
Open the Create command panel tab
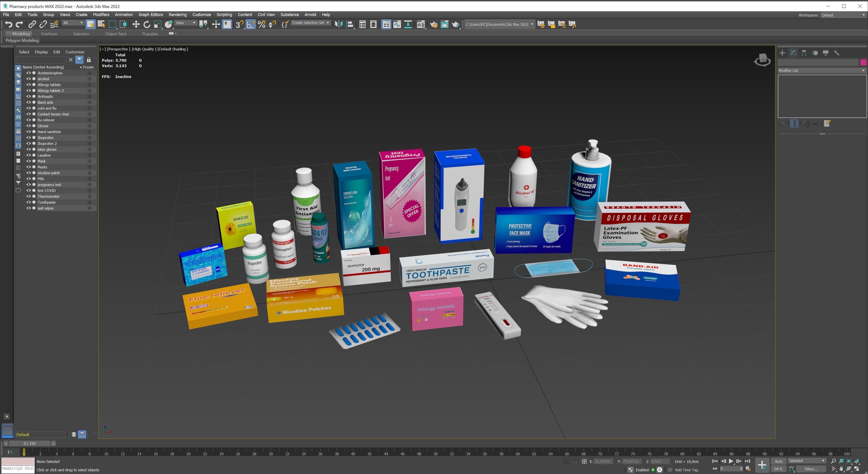[x=782, y=53]
